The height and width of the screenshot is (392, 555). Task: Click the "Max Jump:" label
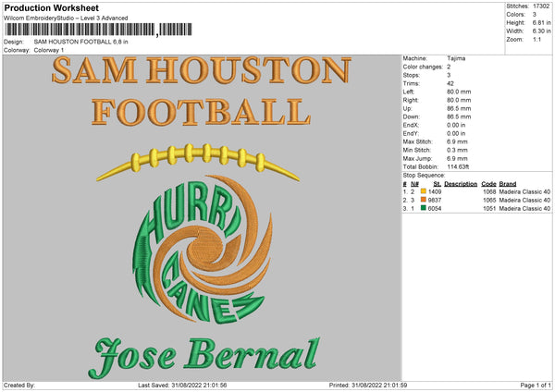(x=417, y=158)
